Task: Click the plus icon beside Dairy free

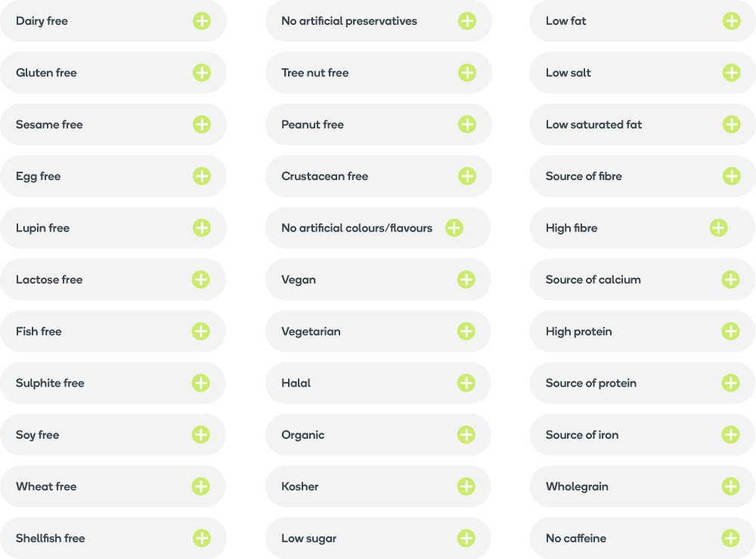Action: (201, 21)
